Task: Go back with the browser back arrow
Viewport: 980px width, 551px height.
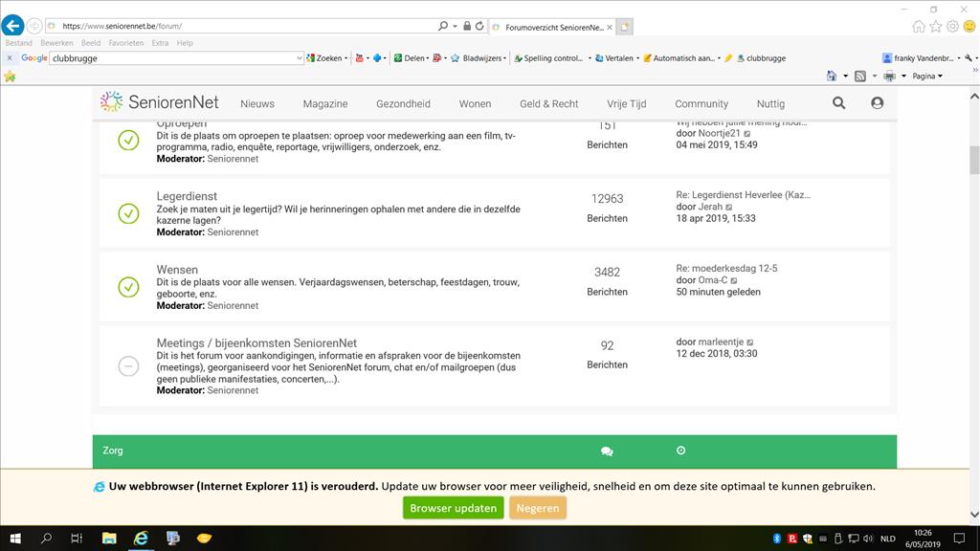Action: [x=12, y=26]
